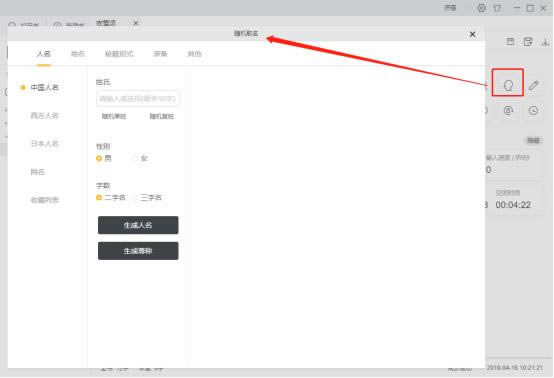
Task: Close the open document tab
Action: pos(136,23)
